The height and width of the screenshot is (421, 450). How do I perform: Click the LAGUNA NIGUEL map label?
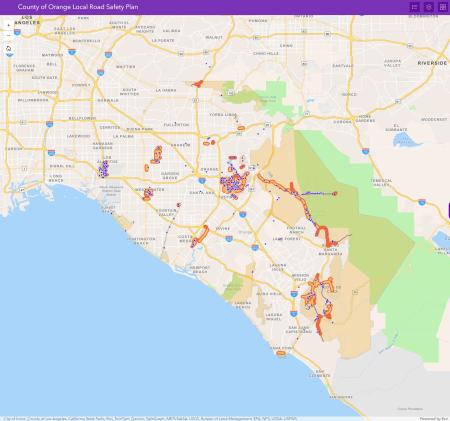coord(274,317)
